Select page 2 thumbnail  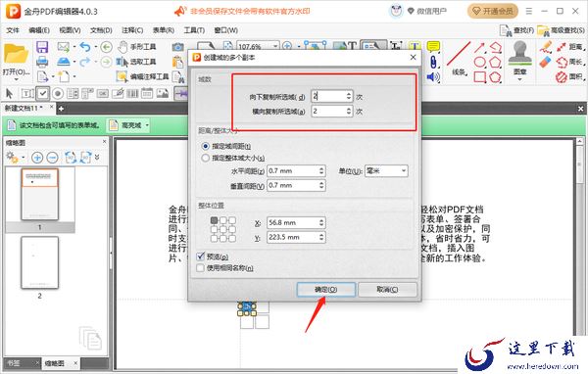coord(40,262)
